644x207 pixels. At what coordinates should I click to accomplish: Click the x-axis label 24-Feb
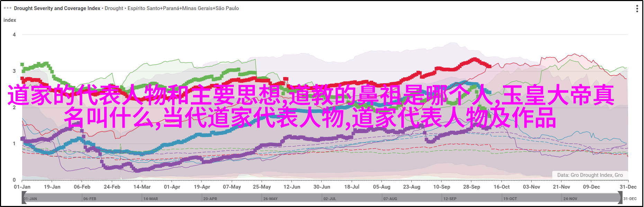click(x=112, y=187)
